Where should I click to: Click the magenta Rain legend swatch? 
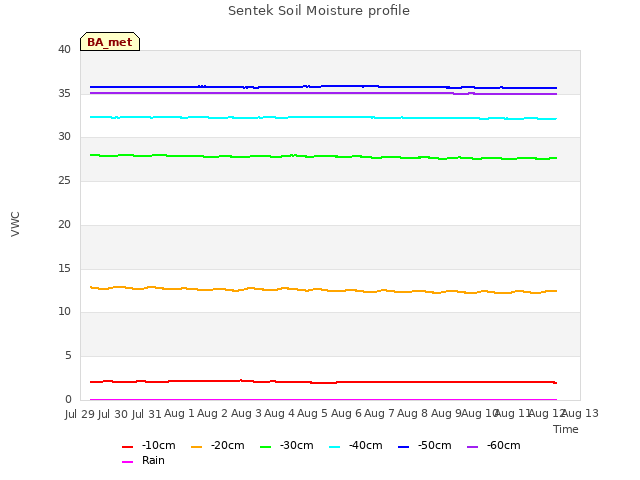point(128,462)
